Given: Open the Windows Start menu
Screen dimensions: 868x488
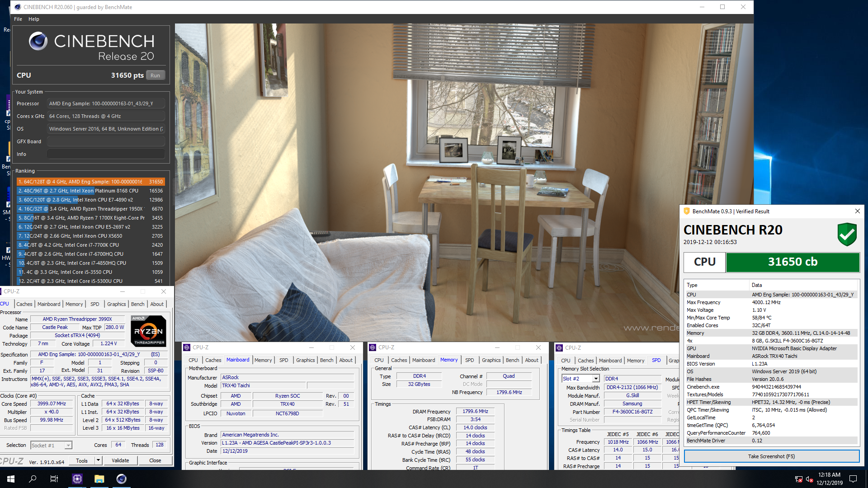Looking at the screenshot, I should pyautogui.click(x=11, y=479).
